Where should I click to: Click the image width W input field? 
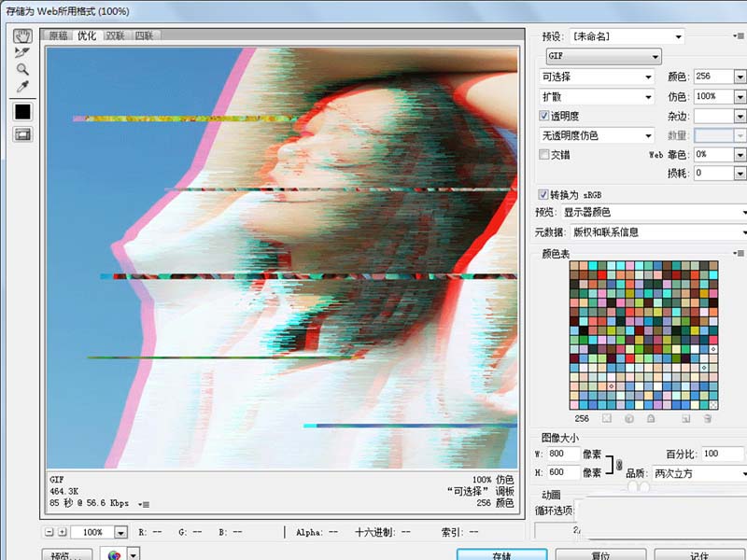pyautogui.click(x=561, y=454)
